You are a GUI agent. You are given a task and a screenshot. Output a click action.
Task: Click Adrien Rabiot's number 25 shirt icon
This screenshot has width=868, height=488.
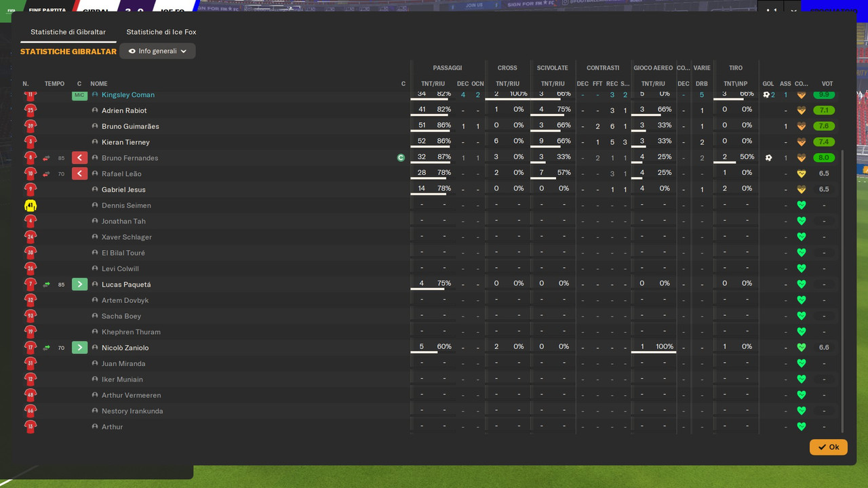[30, 110]
